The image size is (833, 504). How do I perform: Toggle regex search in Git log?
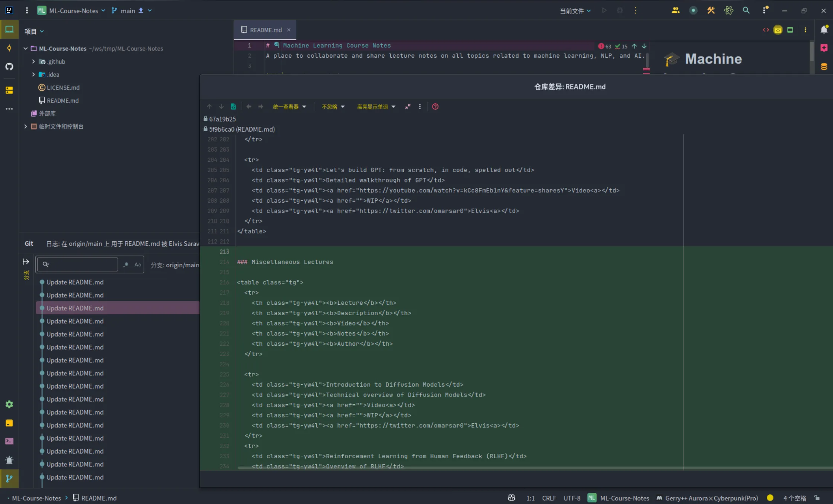[x=126, y=265]
